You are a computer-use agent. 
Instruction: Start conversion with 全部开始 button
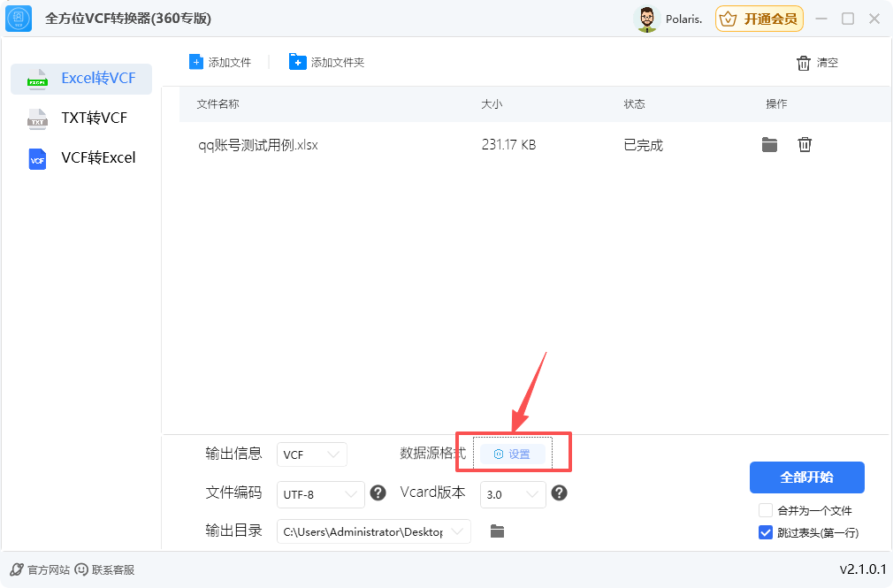click(805, 477)
